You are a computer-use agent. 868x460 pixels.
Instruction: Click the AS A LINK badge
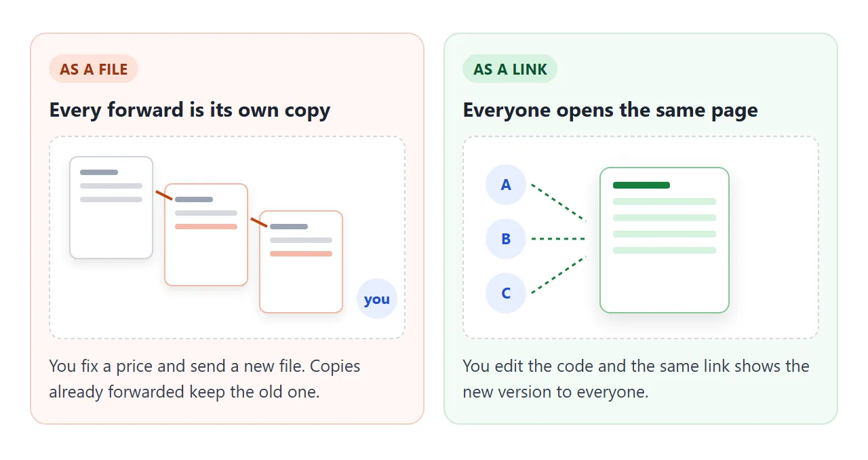(x=510, y=69)
